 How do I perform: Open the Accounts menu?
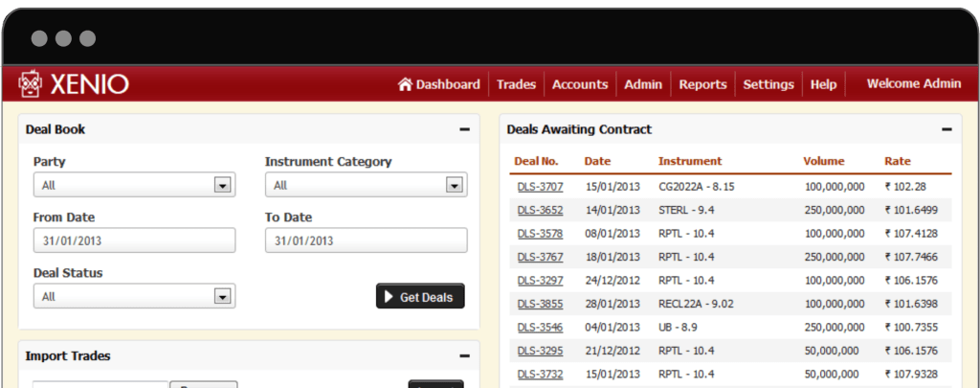click(x=580, y=84)
